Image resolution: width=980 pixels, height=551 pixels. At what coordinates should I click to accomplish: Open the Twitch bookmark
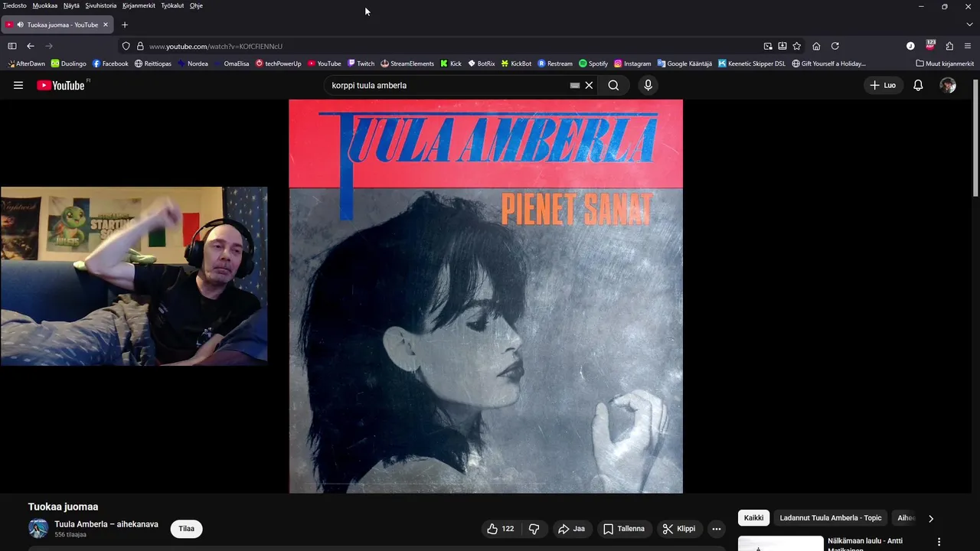[x=361, y=64]
